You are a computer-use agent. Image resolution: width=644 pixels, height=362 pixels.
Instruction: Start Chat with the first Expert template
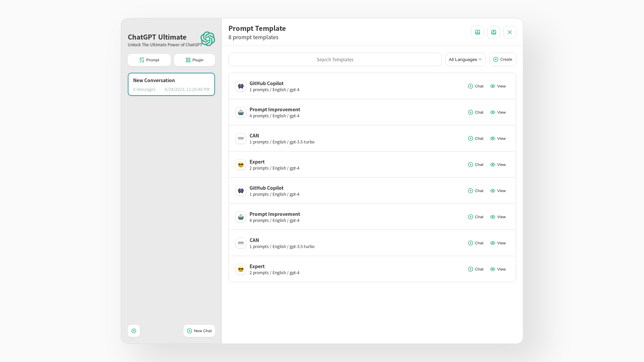click(476, 165)
